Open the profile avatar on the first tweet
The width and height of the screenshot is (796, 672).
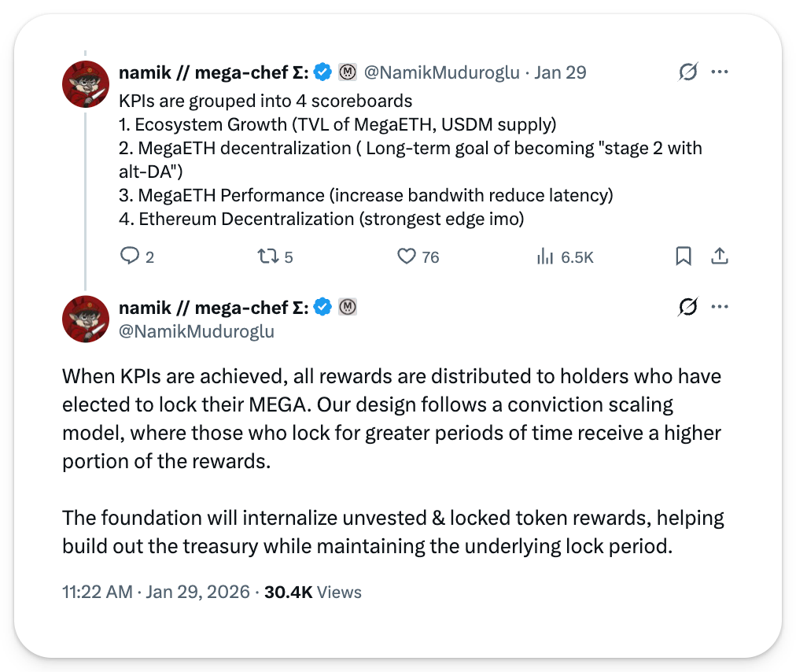click(x=85, y=83)
